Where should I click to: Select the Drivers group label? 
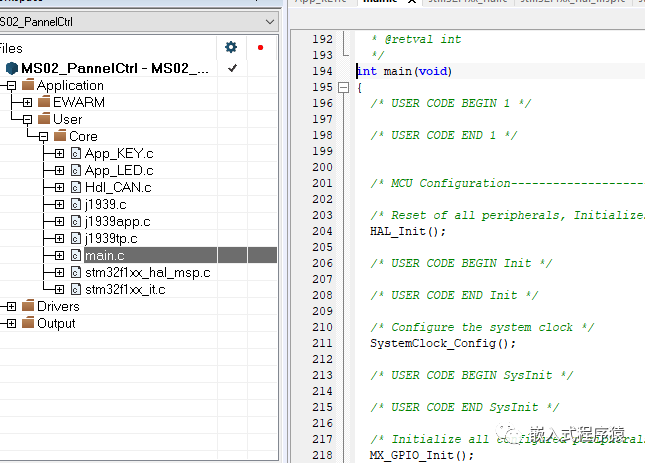point(58,306)
